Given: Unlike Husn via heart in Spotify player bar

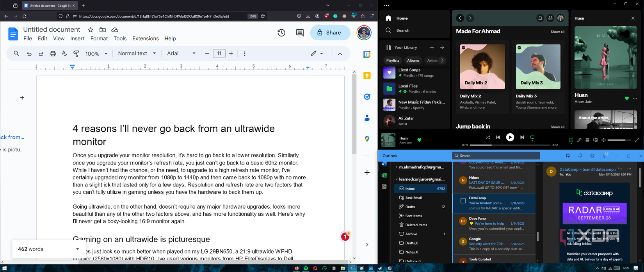Looking at the screenshot, I should coord(419,140).
